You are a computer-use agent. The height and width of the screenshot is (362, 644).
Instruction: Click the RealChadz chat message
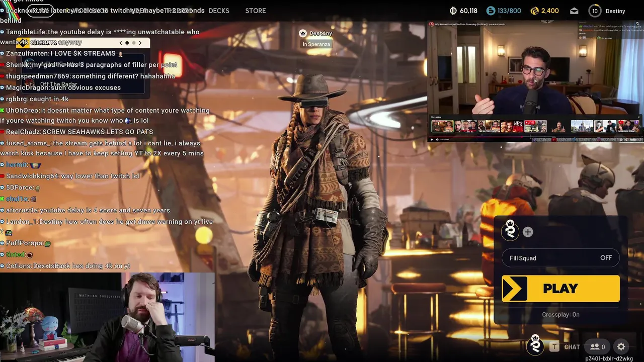click(77, 132)
